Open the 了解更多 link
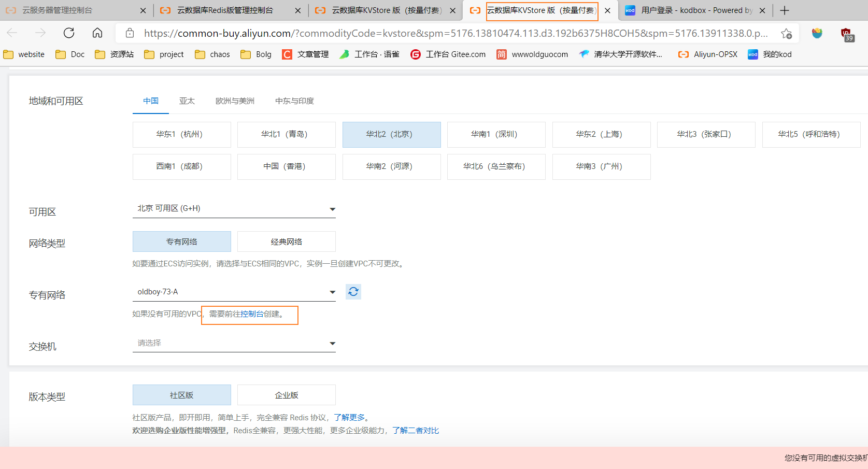Viewport: 868px width, 469px height. coord(349,418)
